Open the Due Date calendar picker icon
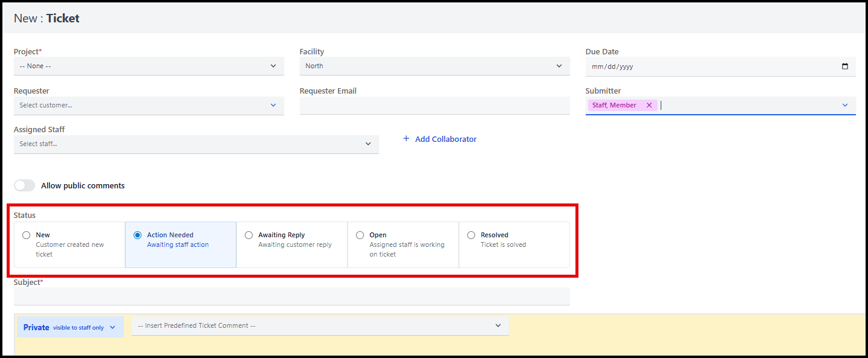The height and width of the screenshot is (358, 868). coord(844,66)
